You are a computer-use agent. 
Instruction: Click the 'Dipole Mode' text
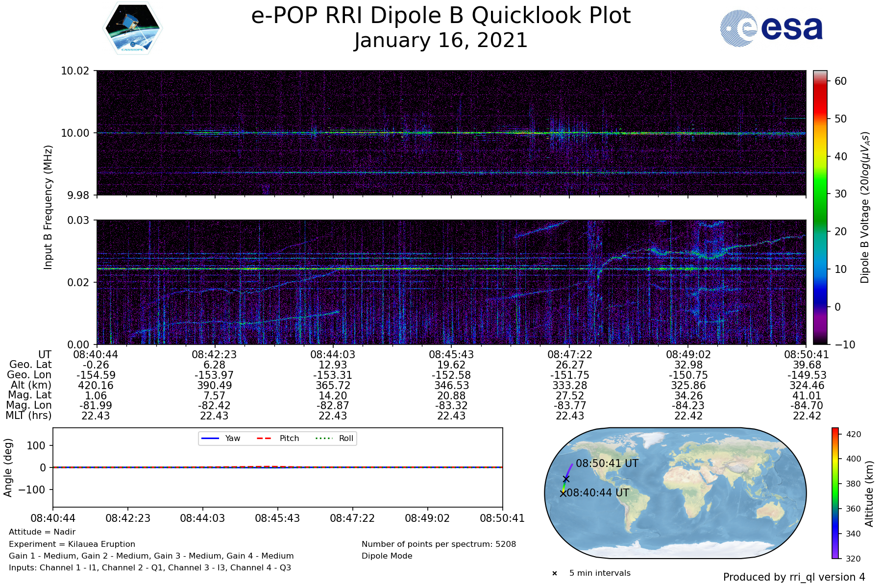coord(387,556)
